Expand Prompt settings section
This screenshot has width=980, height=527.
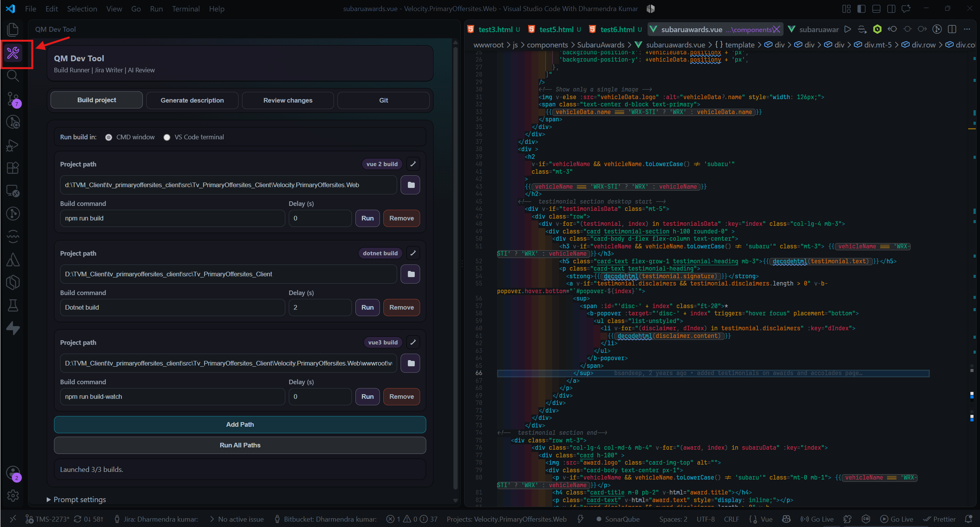pyautogui.click(x=76, y=499)
